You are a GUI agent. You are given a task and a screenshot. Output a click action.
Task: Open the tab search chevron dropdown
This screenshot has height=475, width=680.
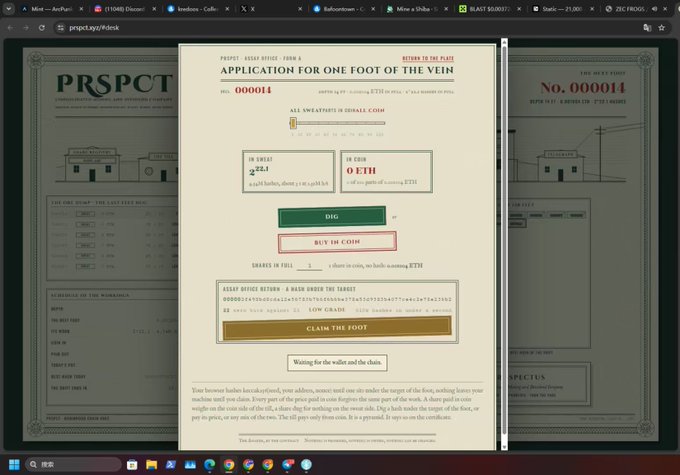coord(8,8)
